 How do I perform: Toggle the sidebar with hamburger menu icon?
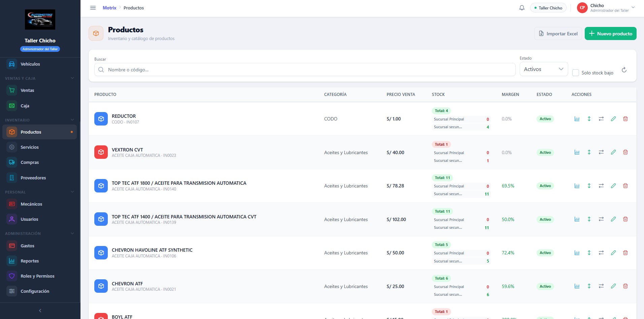click(93, 8)
